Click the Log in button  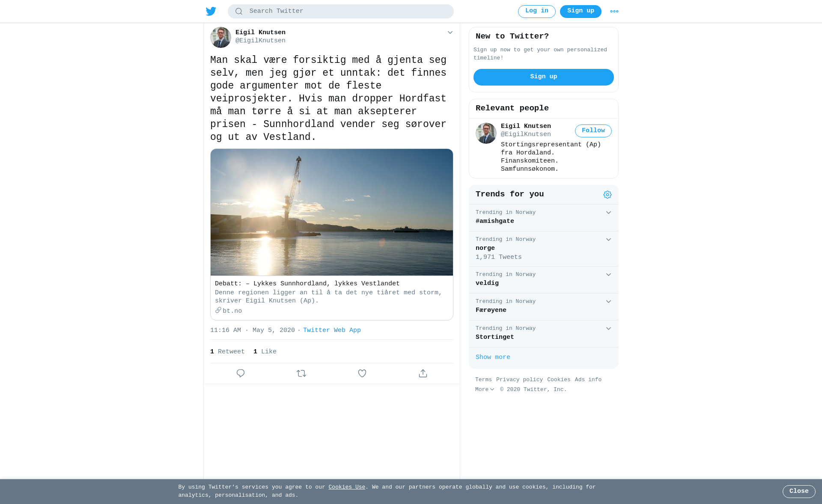[537, 12]
